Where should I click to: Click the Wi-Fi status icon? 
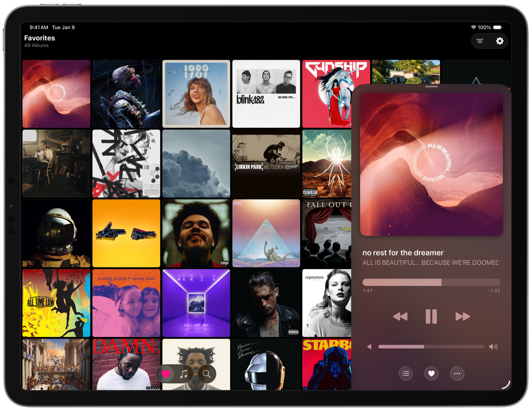click(x=473, y=27)
